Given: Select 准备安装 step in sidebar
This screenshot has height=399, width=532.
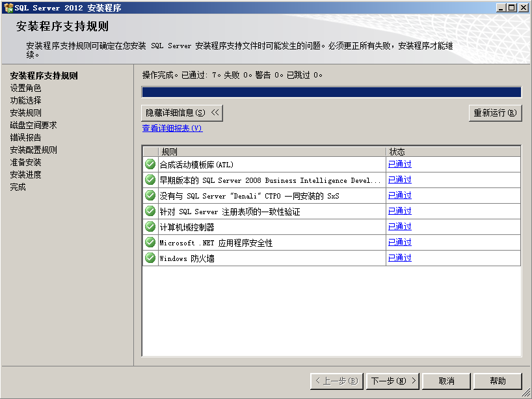Looking at the screenshot, I should (x=25, y=162).
